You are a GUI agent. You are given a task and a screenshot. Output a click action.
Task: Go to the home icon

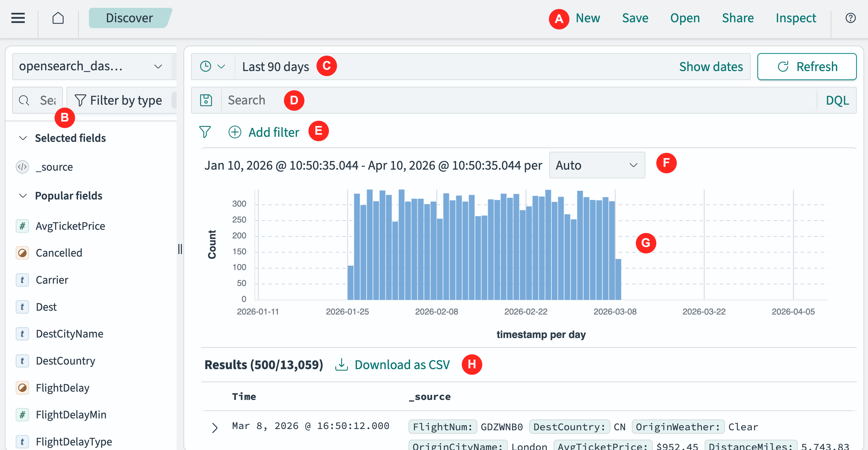pyautogui.click(x=58, y=18)
